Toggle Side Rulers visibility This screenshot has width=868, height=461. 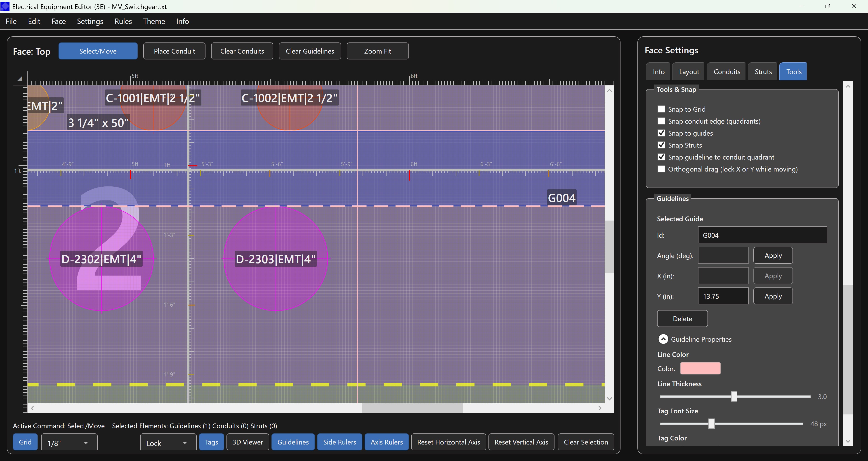point(339,442)
